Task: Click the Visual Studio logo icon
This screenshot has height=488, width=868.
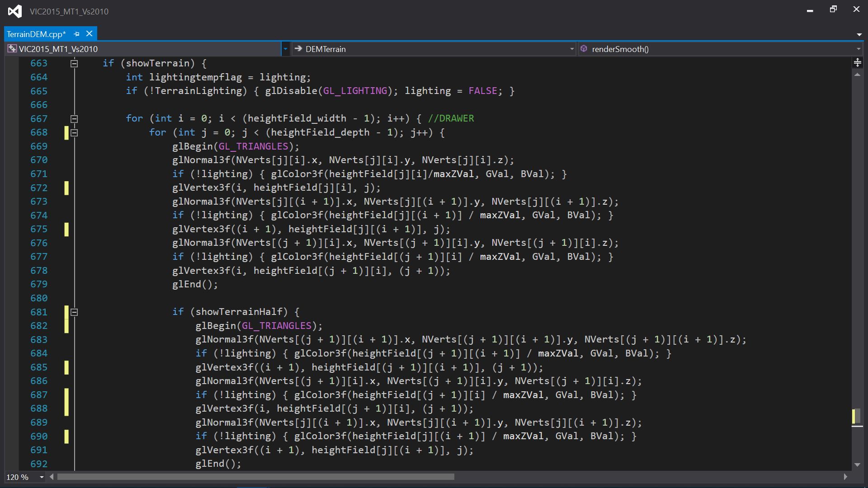Action: point(15,11)
